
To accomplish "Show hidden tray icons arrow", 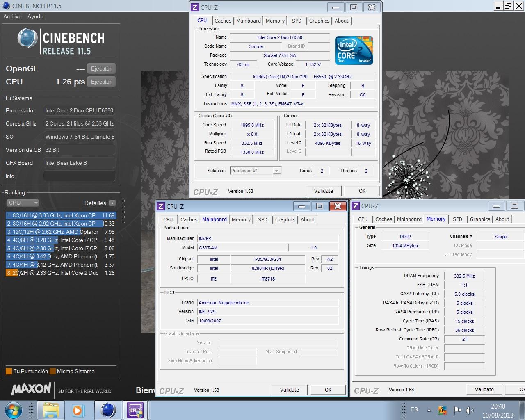I will 429,410.
